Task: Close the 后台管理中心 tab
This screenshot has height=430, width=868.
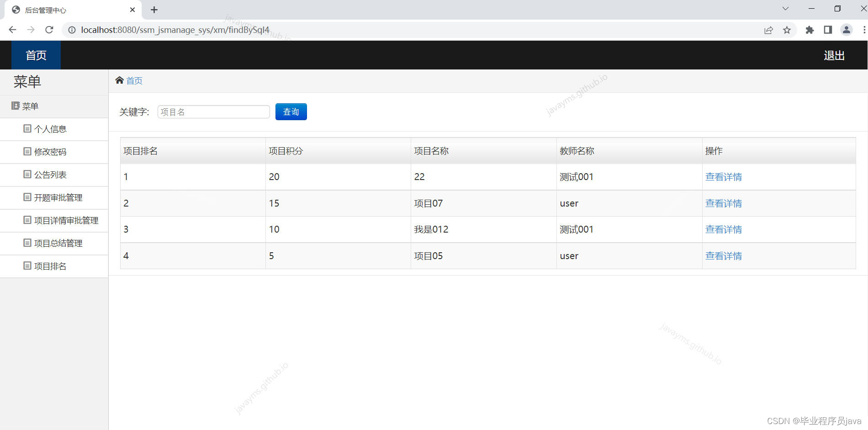Action: pos(132,10)
